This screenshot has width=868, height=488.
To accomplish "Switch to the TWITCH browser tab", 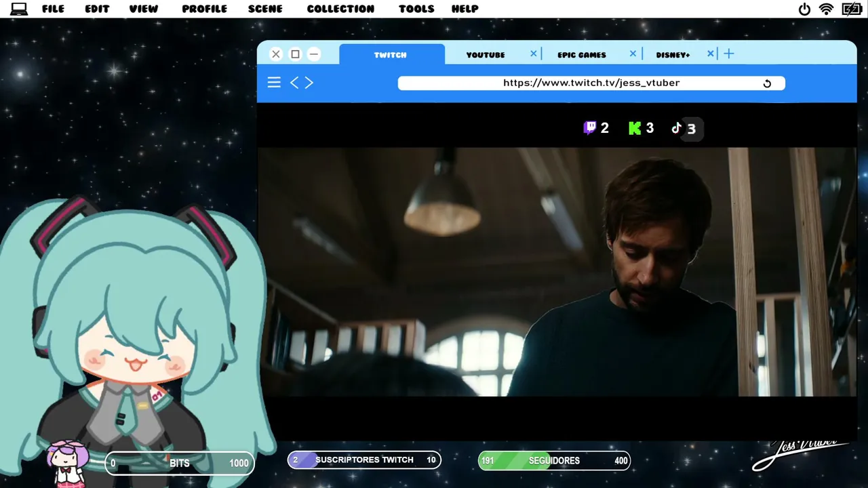I will [391, 54].
